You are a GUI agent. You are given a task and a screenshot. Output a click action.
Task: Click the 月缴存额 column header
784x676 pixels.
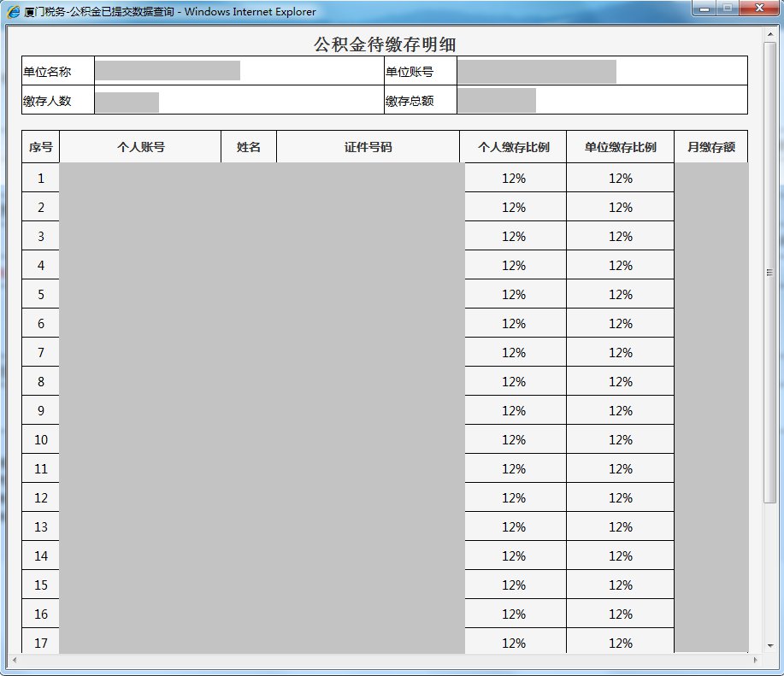point(710,147)
